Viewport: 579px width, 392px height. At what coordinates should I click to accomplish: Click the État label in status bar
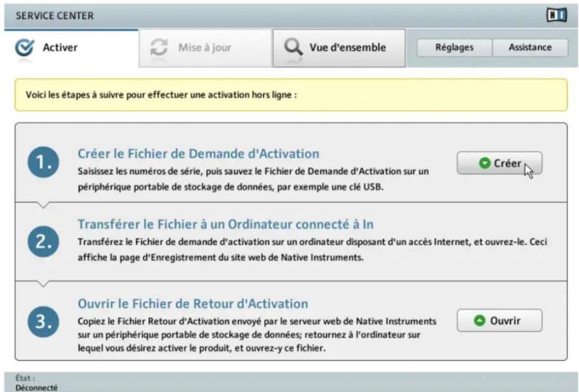pyautogui.click(x=25, y=378)
